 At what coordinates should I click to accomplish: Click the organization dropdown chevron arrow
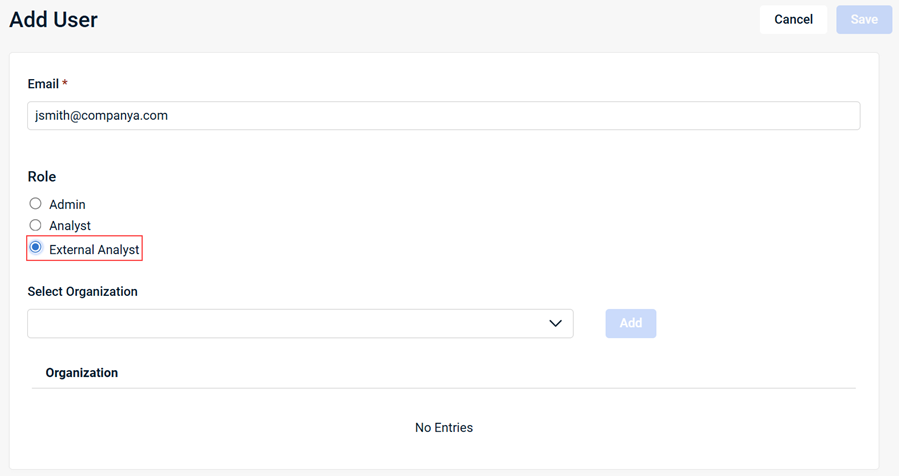tap(556, 324)
